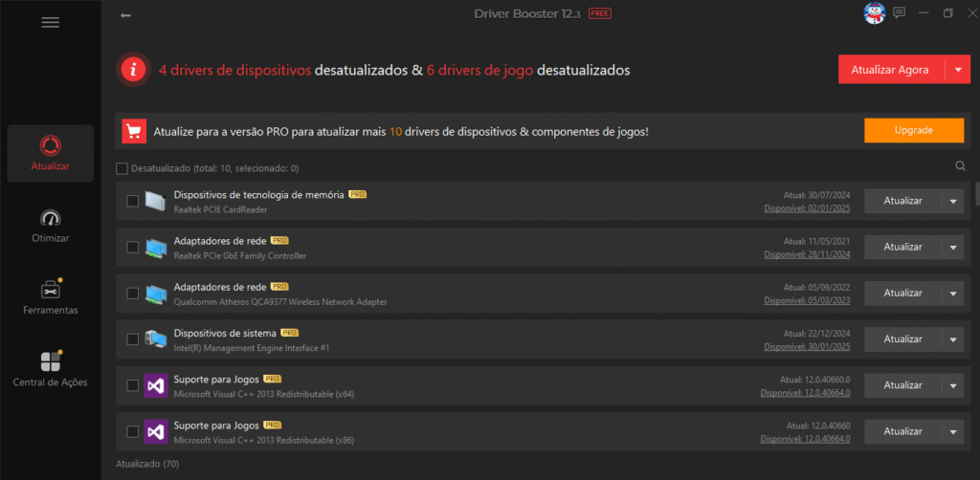The height and width of the screenshot is (480, 980).
Task: Update the Qualcomm Atheros QCA9377 driver
Action: pos(902,294)
